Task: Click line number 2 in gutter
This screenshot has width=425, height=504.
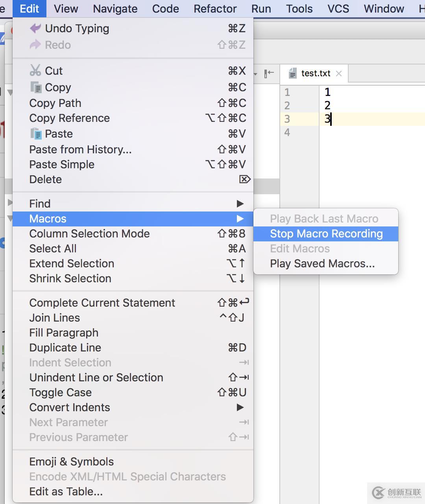Action: pos(287,105)
